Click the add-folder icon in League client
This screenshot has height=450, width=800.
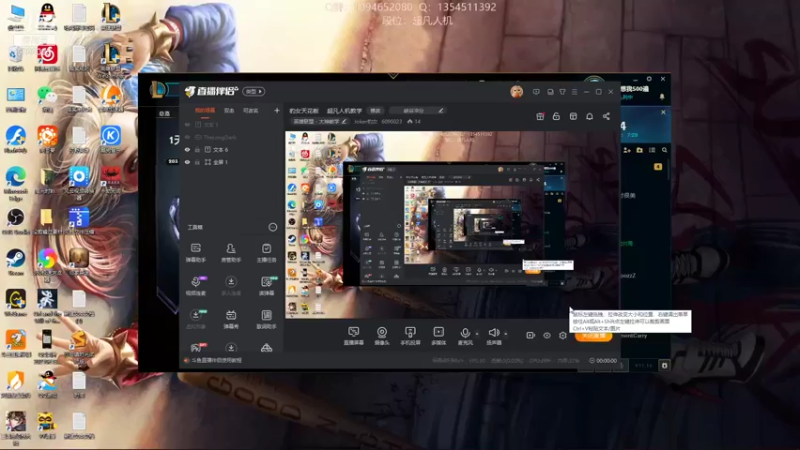[x=639, y=150]
